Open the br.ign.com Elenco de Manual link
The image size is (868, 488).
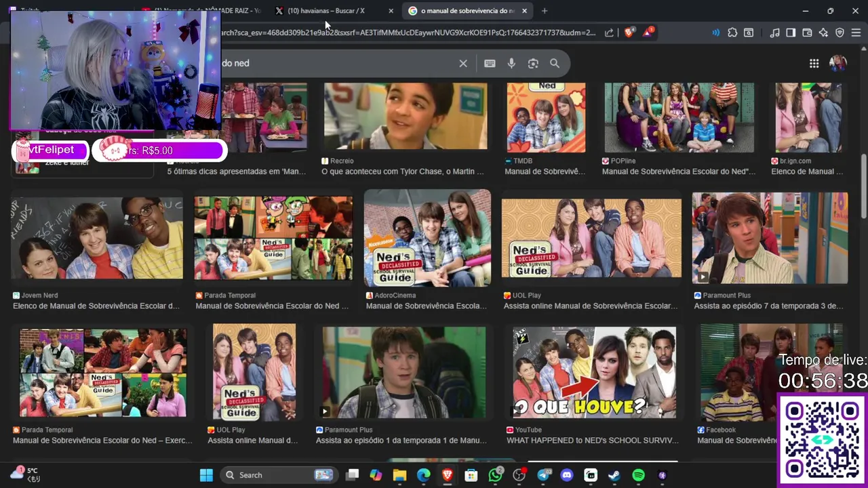807,171
